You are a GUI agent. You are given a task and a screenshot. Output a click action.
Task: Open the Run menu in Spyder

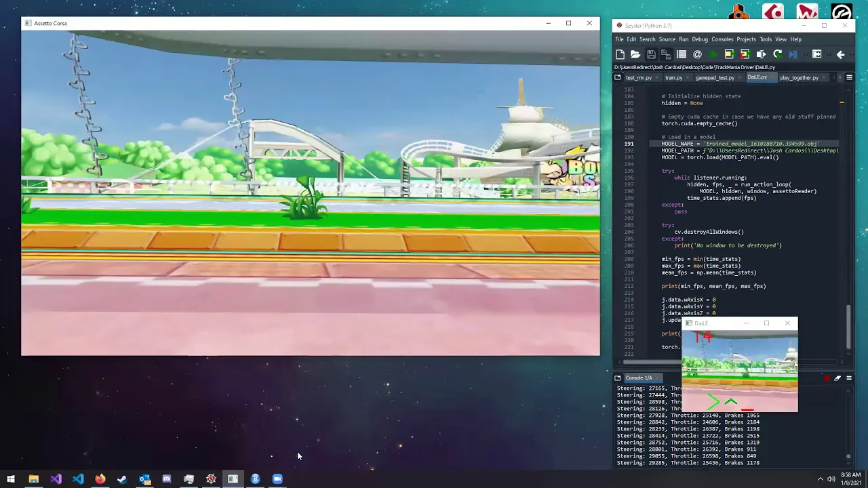coord(684,39)
